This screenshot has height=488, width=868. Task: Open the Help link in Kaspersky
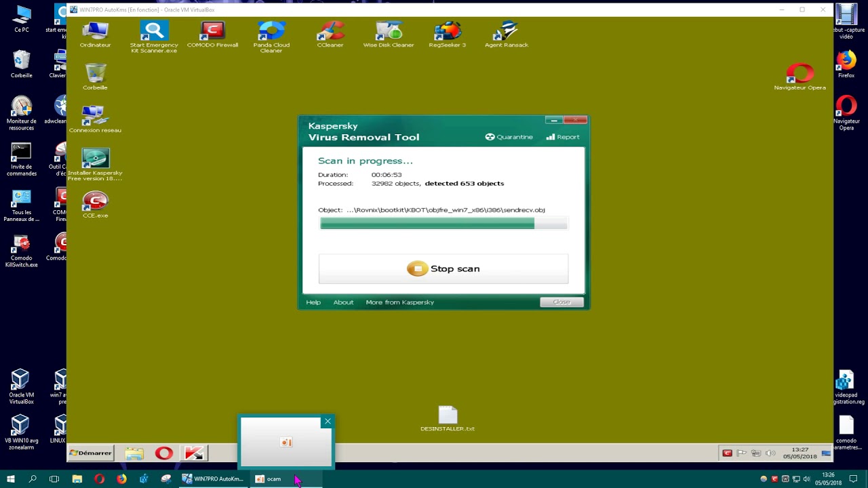tap(313, 302)
